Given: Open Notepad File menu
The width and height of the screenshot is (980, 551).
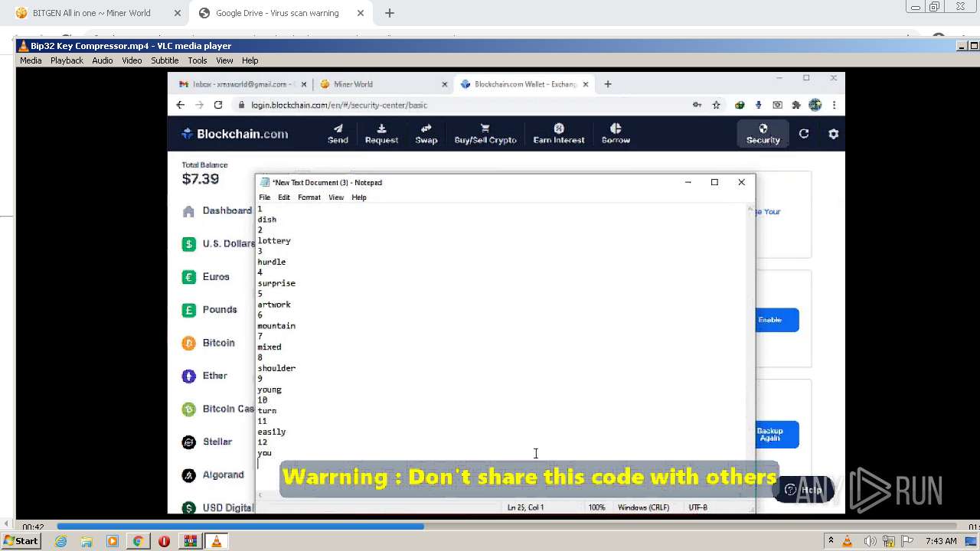Looking at the screenshot, I should pyautogui.click(x=264, y=197).
